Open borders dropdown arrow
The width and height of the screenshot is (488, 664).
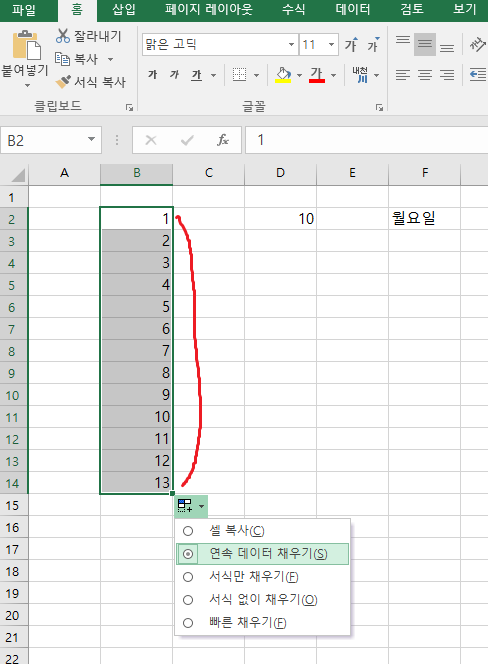[x=257, y=75]
